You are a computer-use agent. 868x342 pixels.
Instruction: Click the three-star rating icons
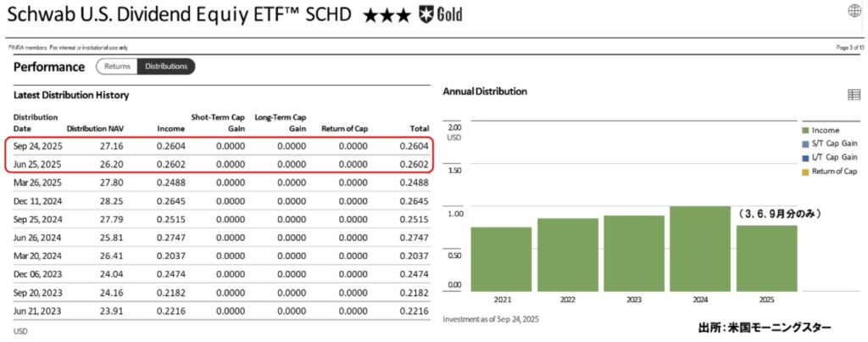[x=387, y=15]
